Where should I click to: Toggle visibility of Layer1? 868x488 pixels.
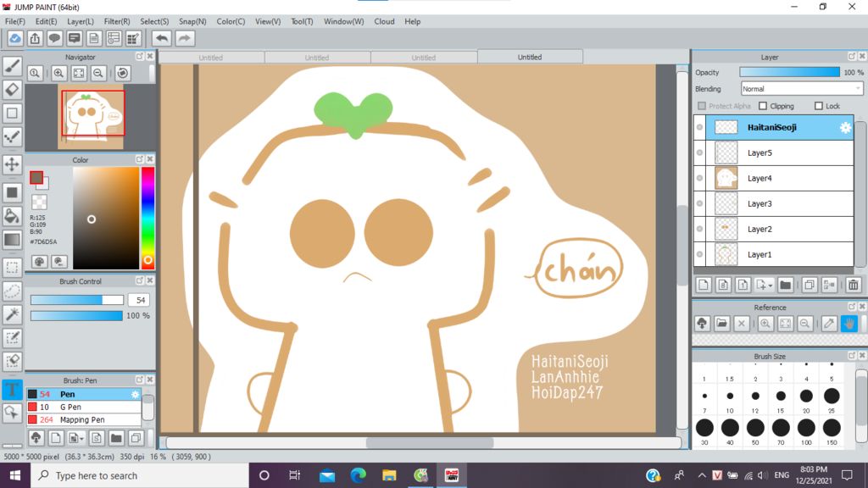699,254
